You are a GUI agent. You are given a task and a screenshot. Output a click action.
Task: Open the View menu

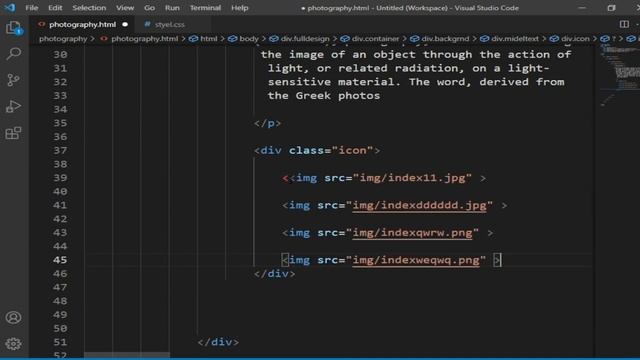pyautogui.click(x=125, y=8)
